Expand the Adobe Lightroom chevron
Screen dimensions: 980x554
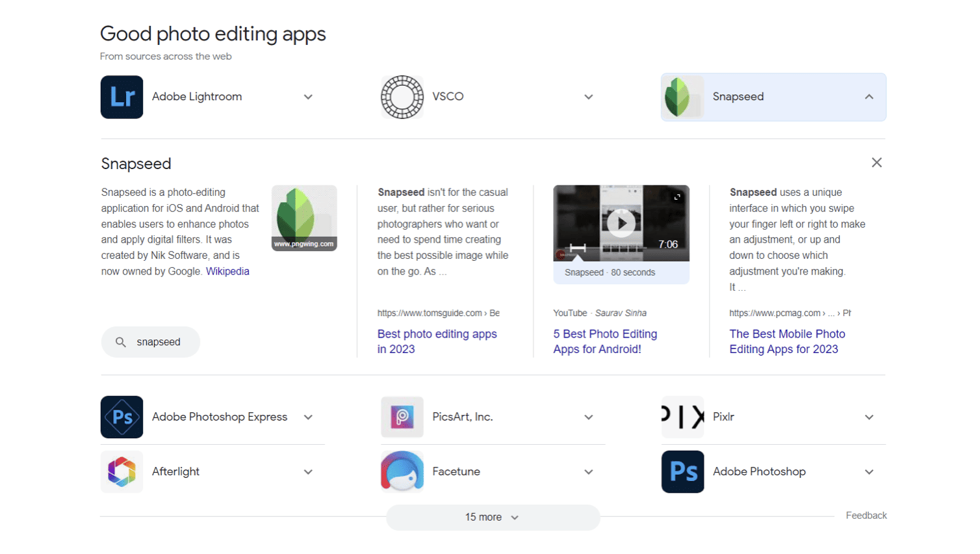click(x=308, y=97)
